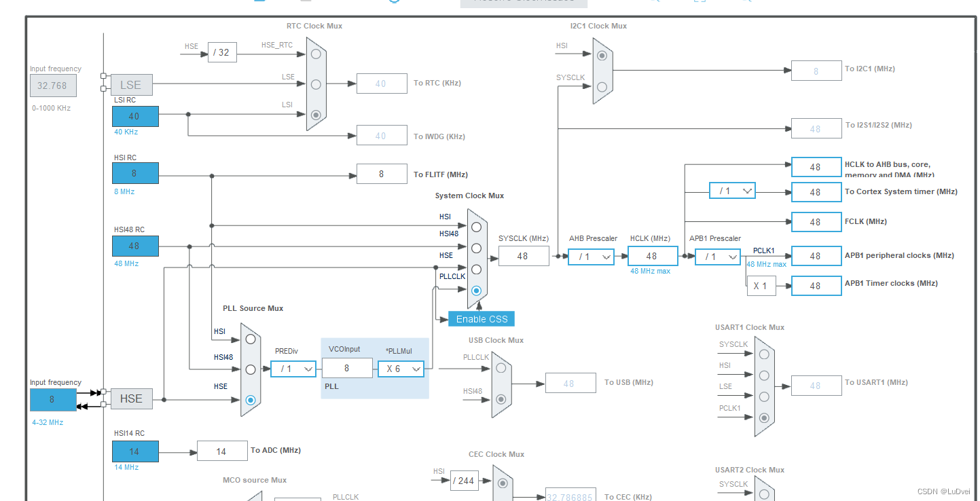Select HSI48 in the PLL Source Mux

click(250, 369)
